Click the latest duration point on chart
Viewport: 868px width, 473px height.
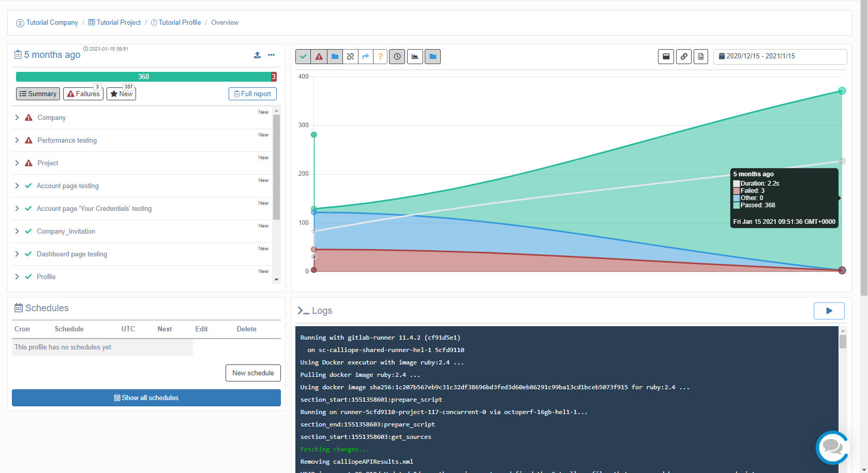842,161
